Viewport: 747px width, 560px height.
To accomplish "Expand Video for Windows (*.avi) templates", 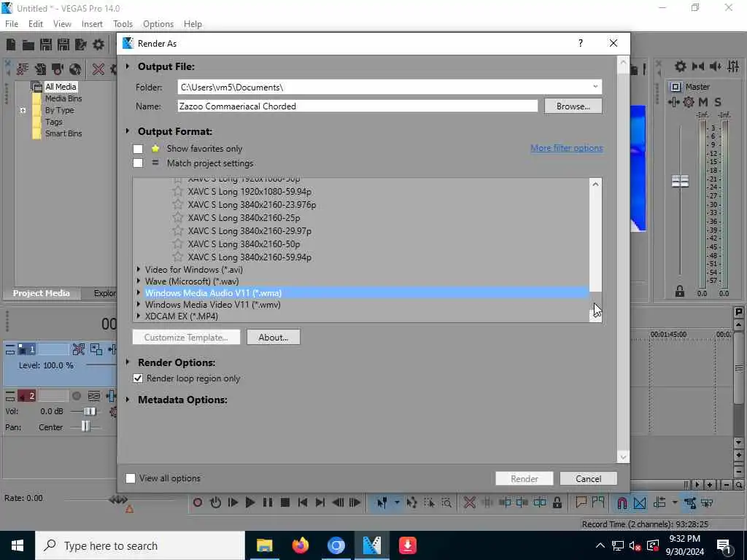I will click(x=139, y=270).
